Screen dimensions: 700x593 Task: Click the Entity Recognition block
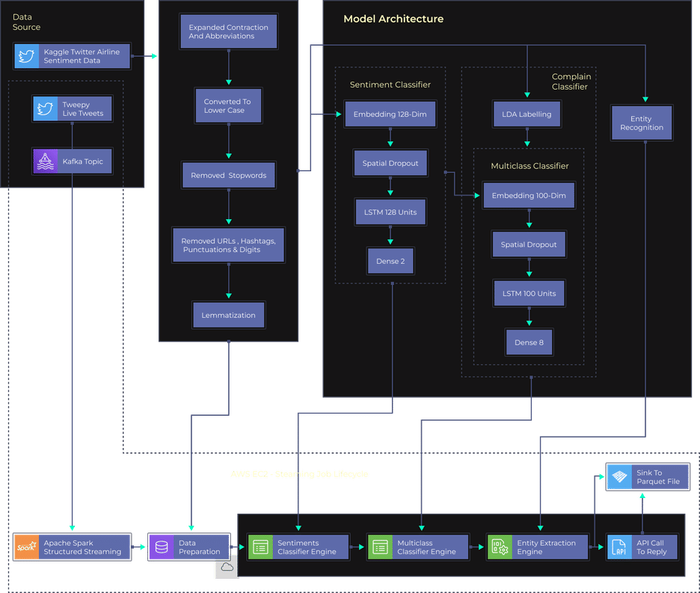[641, 123]
